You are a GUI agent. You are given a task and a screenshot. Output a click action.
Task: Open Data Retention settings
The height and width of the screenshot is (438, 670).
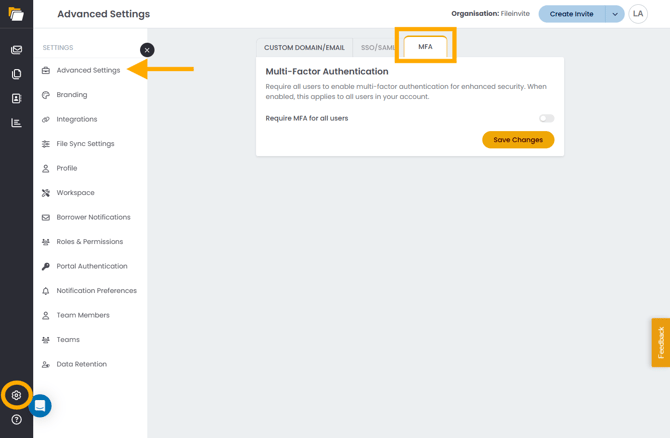(81, 364)
